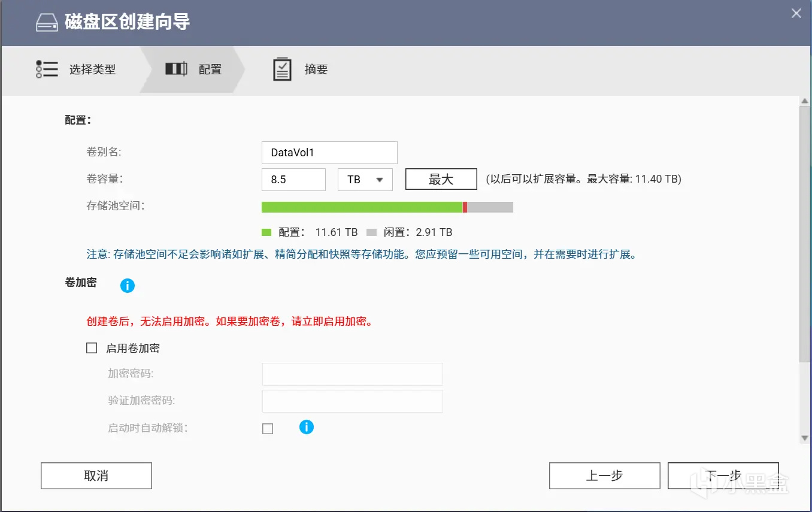Click the gray 闲置 legend swatch
The image size is (812, 512).
pos(371,232)
